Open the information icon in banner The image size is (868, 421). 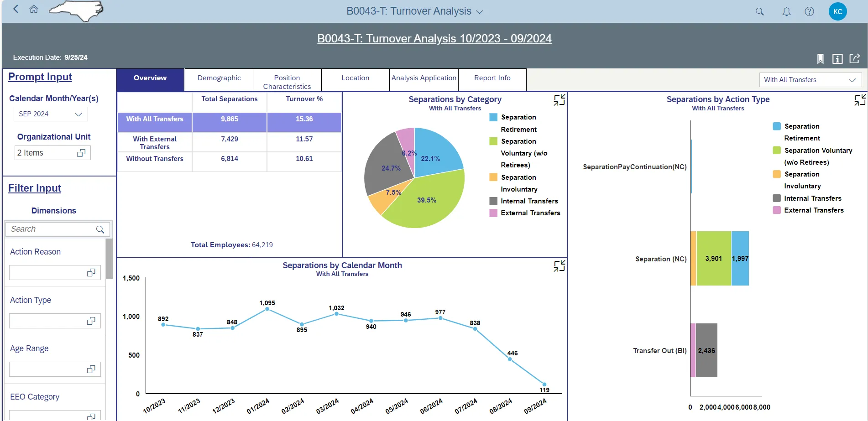coord(837,59)
